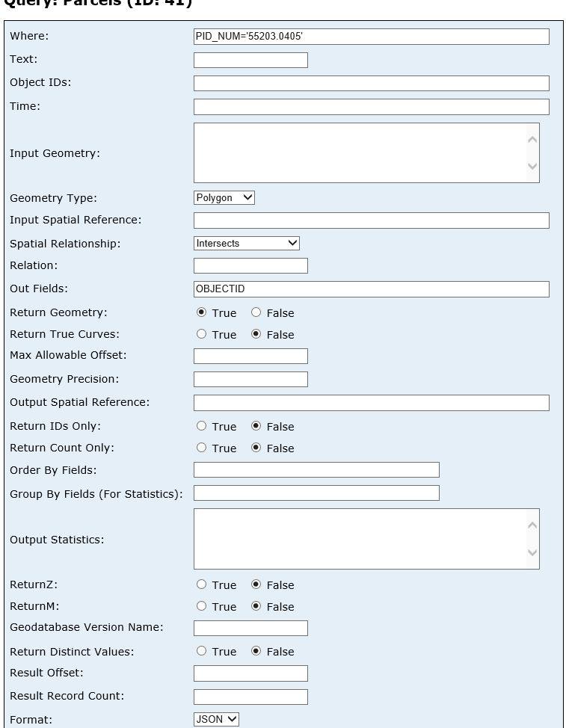Enable ReturnM True option
Viewport: 566px width, 728px height.
coord(202,606)
